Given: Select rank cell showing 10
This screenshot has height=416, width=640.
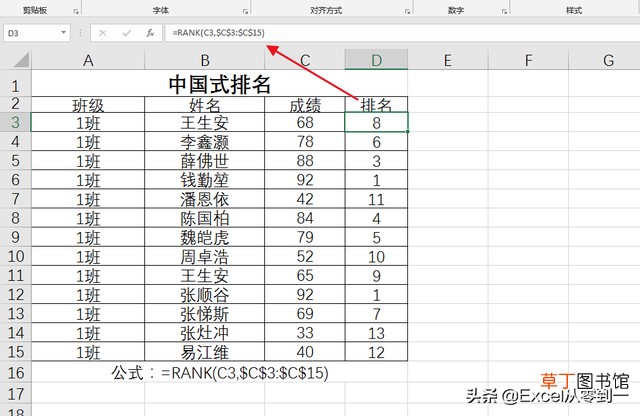Looking at the screenshot, I should (x=376, y=256).
